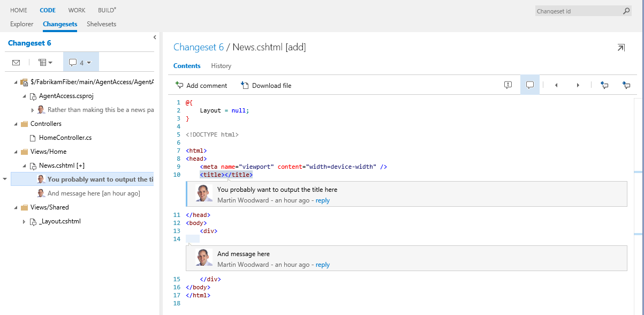The height and width of the screenshot is (315, 644).
Task: Toggle the show comments speech bubble button
Action: [x=530, y=85]
